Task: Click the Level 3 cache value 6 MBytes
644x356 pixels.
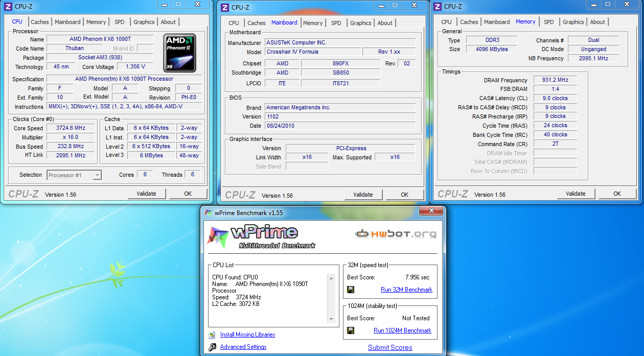Action: [x=152, y=156]
